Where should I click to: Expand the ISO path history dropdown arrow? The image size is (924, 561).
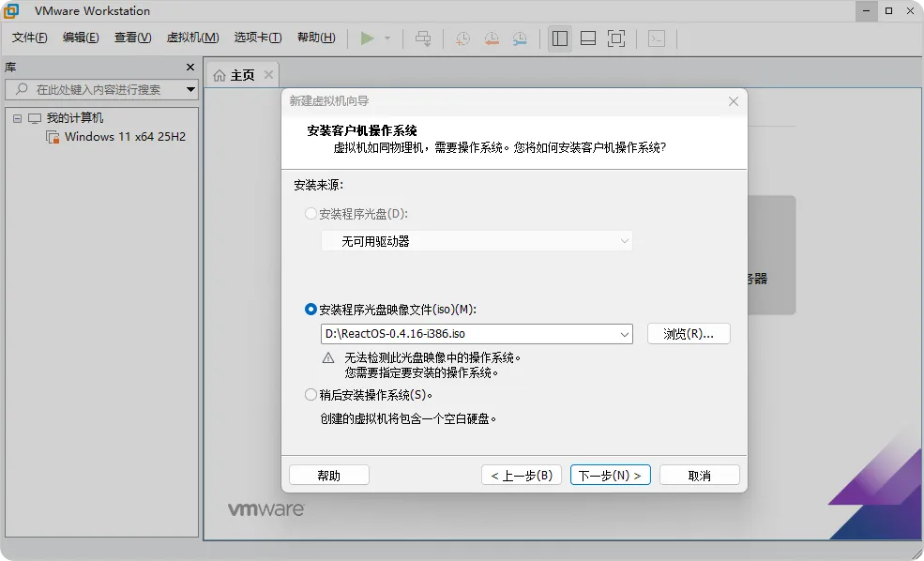tap(625, 334)
